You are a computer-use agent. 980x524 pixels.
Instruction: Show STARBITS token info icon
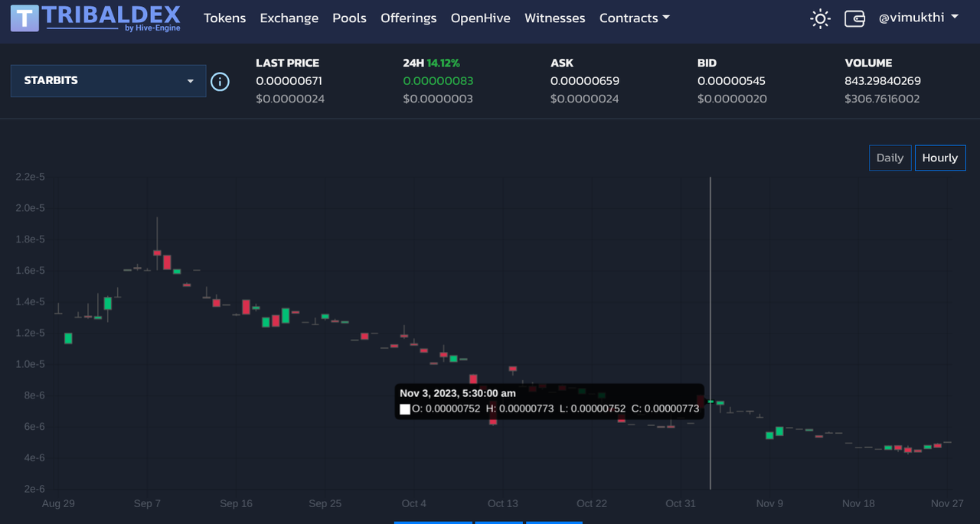220,81
